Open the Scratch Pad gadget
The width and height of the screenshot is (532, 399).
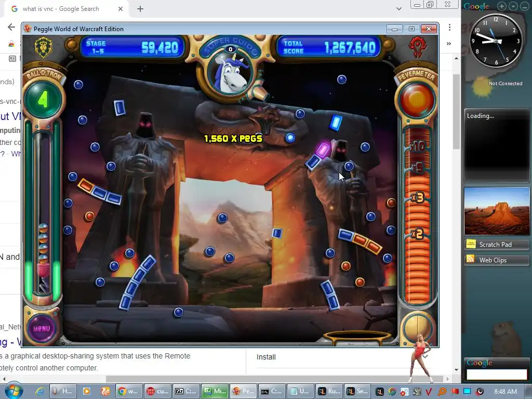coord(497,244)
